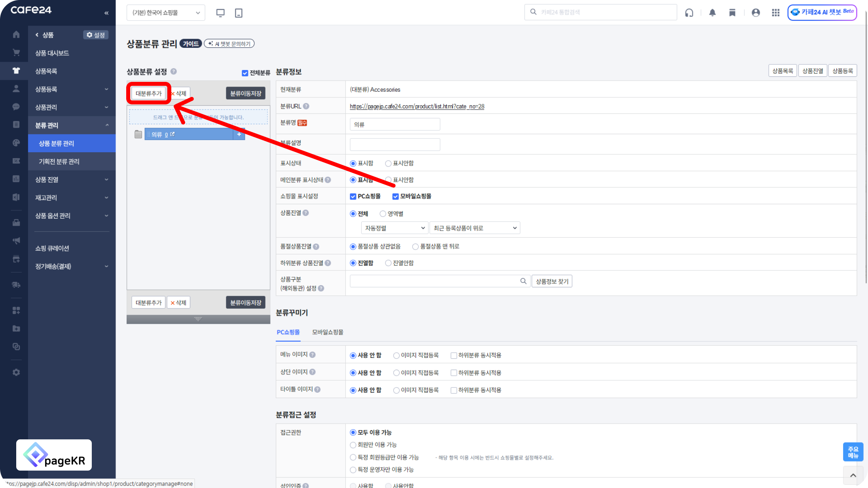Select 표시안함 for 표시상태
The image size is (868, 488).
pyautogui.click(x=388, y=163)
